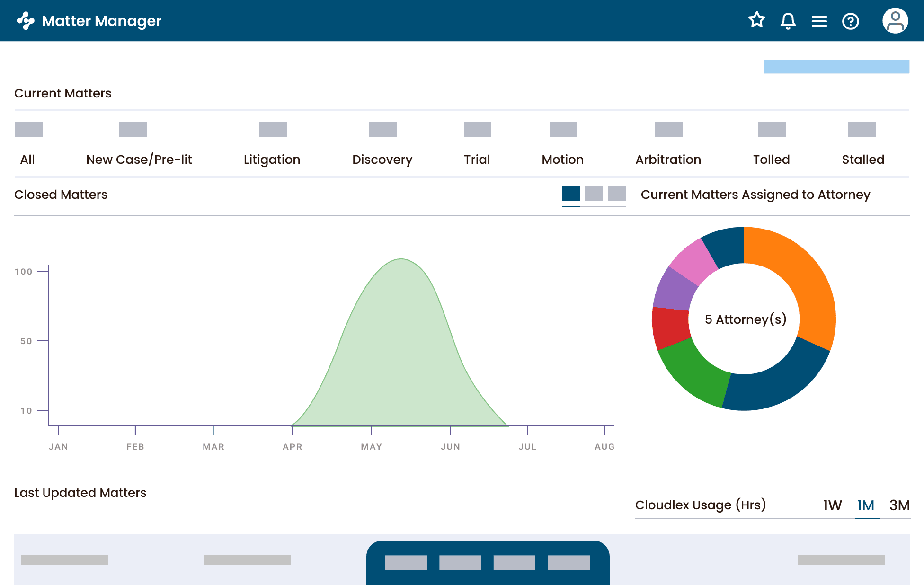Open the notifications bell icon

(788, 20)
